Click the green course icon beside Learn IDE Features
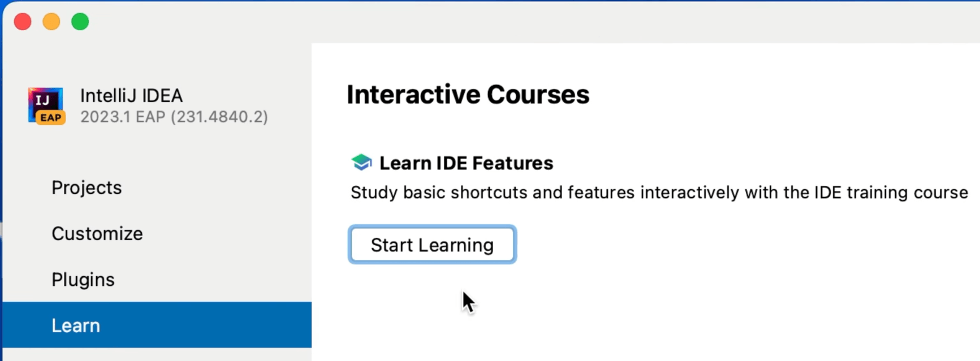This screenshot has height=361, width=980. click(361, 162)
